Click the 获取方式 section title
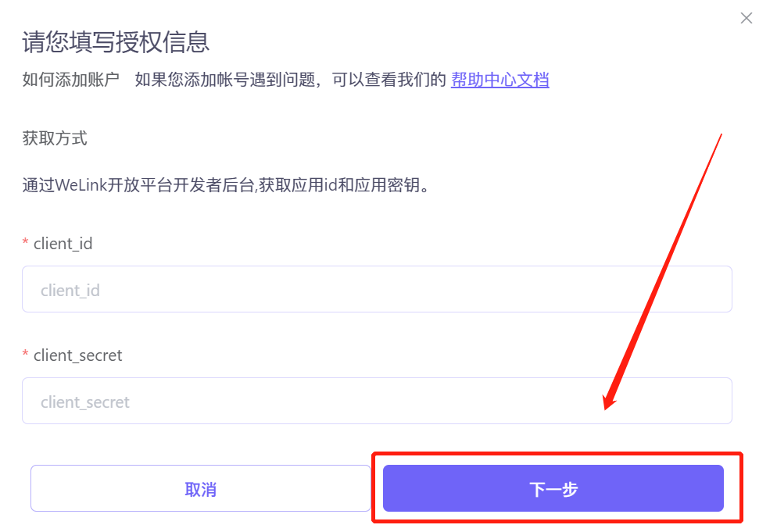 point(55,138)
